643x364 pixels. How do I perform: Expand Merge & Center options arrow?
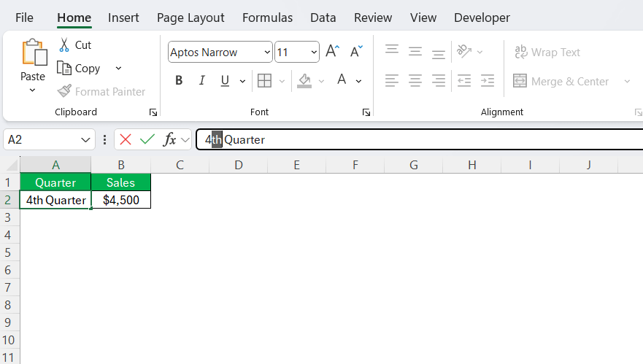point(627,81)
